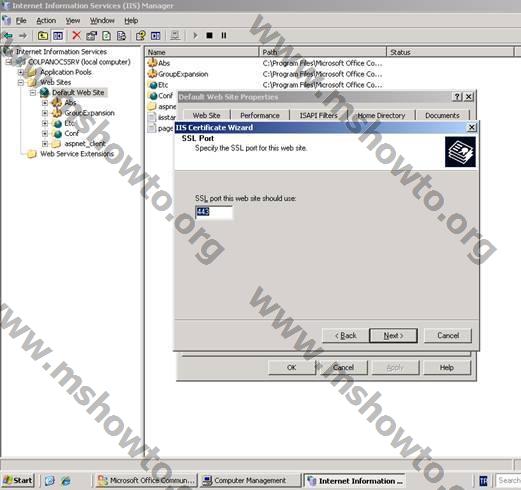This screenshot has height=490, width=521.
Task: Click Next in the Certificate Wizard
Action: pyautogui.click(x=393, y=335)
